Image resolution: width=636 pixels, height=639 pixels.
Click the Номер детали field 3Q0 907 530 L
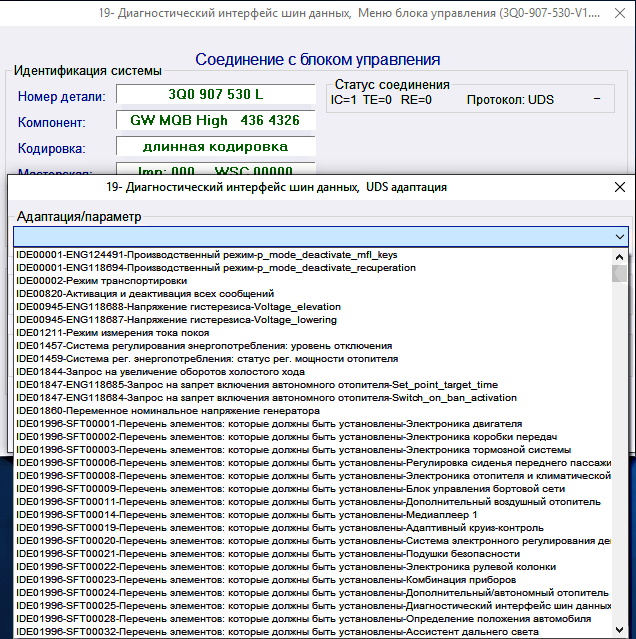216,96
